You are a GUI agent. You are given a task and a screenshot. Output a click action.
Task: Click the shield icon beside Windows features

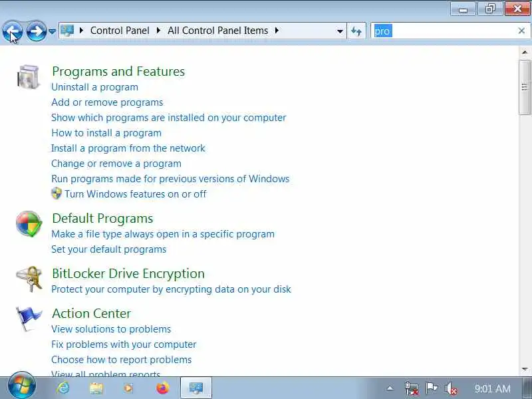[x=57, y=194]
